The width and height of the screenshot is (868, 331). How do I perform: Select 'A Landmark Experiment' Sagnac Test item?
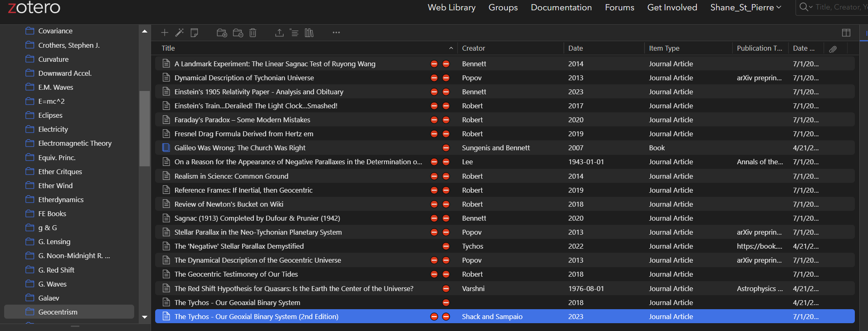pos(505,64)
